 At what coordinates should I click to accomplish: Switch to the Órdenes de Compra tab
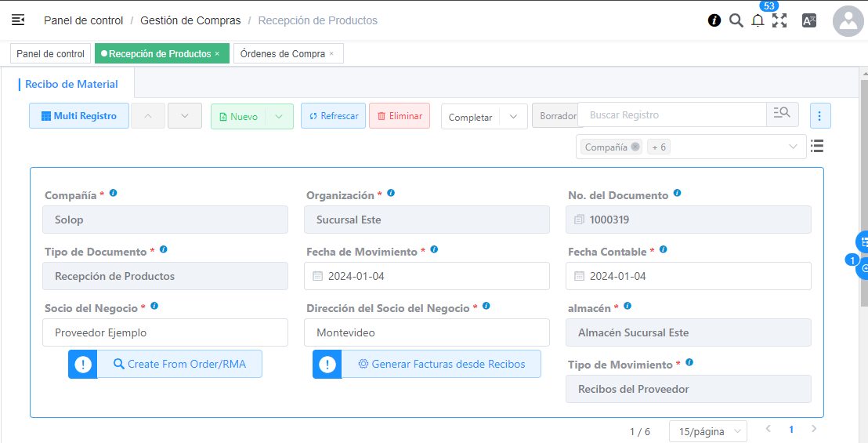coord(288,53)
